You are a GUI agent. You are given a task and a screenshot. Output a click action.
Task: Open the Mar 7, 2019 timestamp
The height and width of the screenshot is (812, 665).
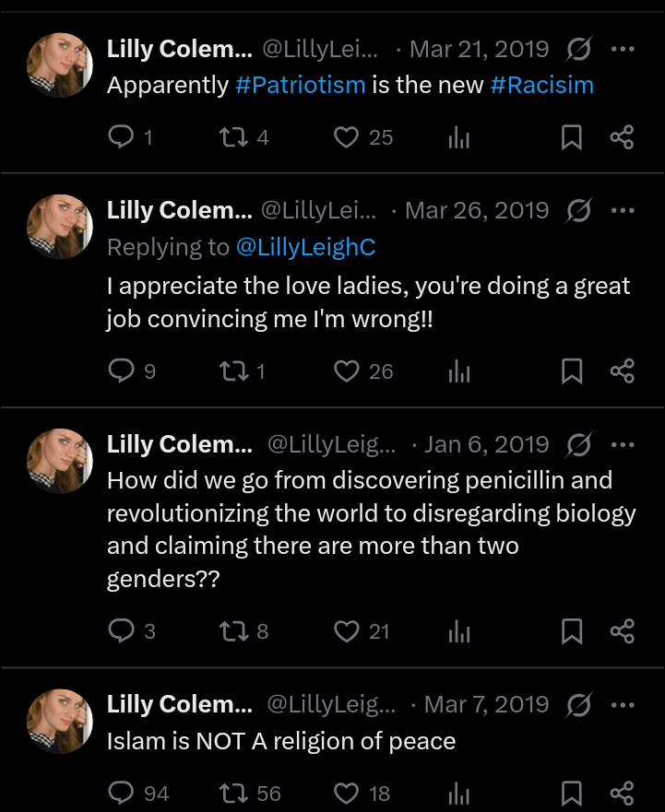tap(486, 705)
